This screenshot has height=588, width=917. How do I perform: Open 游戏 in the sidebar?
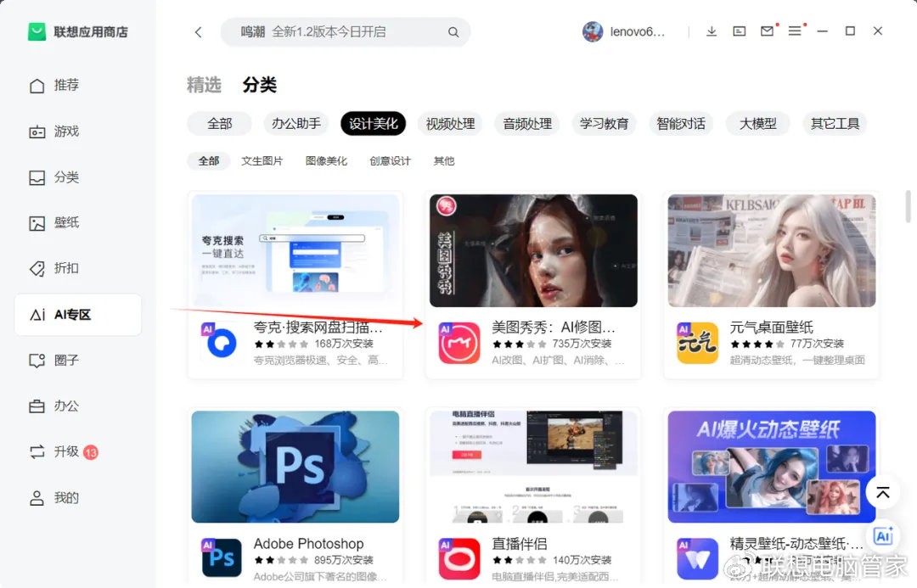(78, 132)
